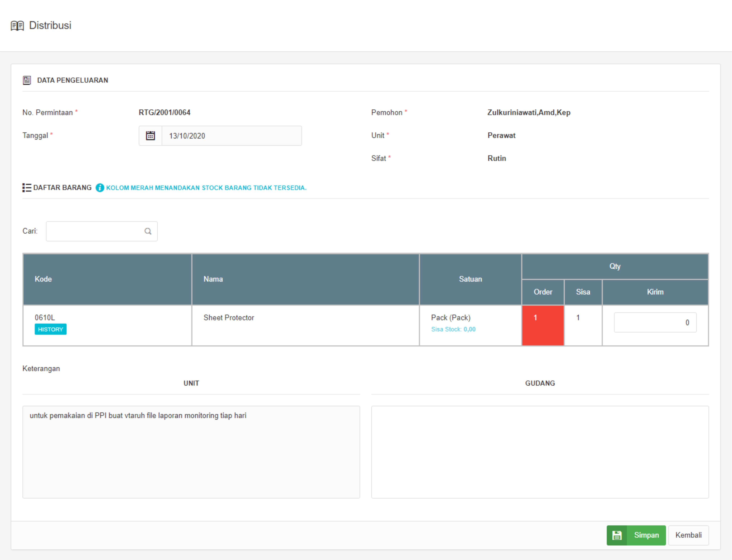Click the Sisa Stock 0,00 text
This screenshot has width=732, height=560.
pos(453,329)
